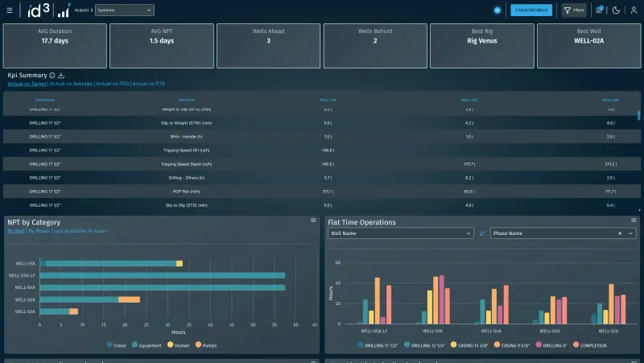The width and height of the screenshot is (644, 363).
Task: Open the dashboard layout icon with badge
Action: tap(599, 10)
